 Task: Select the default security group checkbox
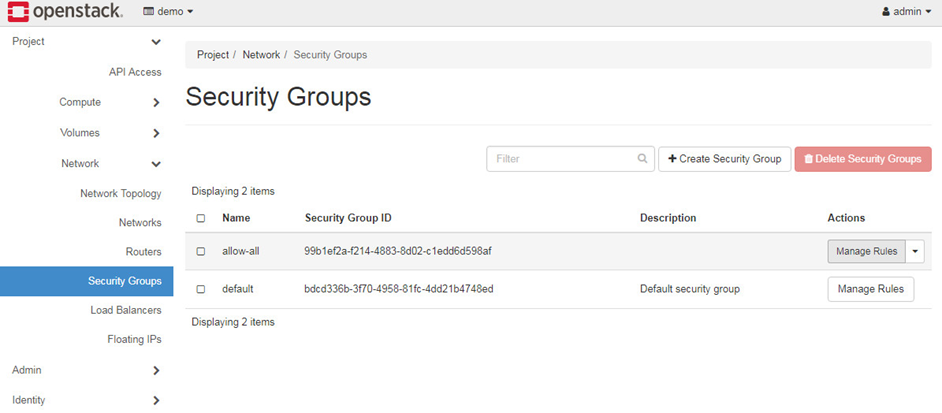coord(201,289)
